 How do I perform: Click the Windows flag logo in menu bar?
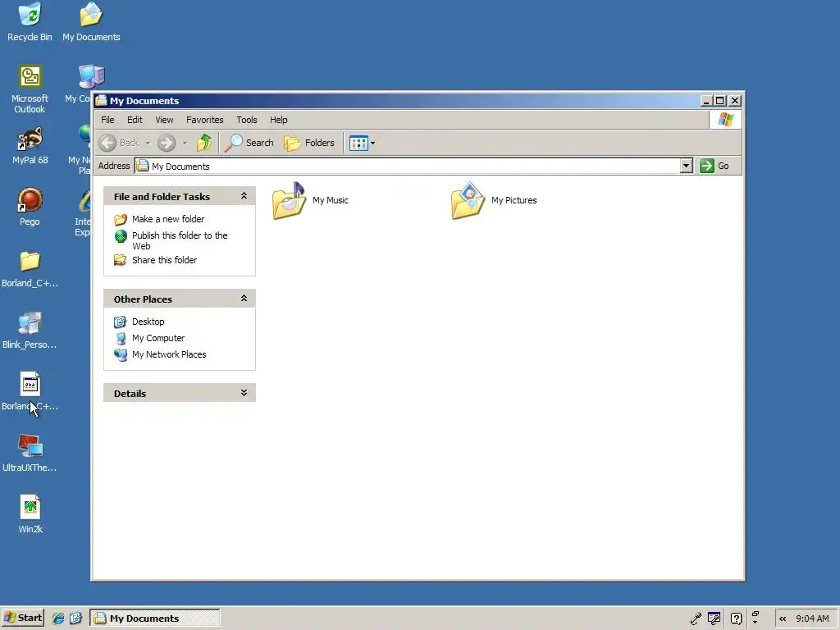click(726, 120)
